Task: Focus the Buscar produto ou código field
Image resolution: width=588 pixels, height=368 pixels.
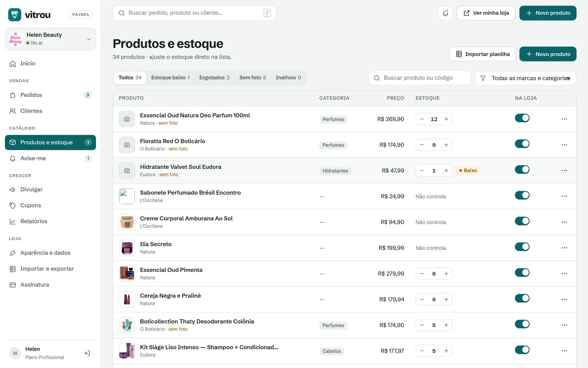Action: pos(420,78)
